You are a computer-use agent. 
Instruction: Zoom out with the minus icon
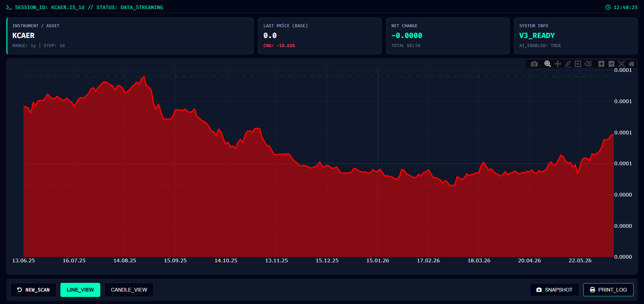611,64
